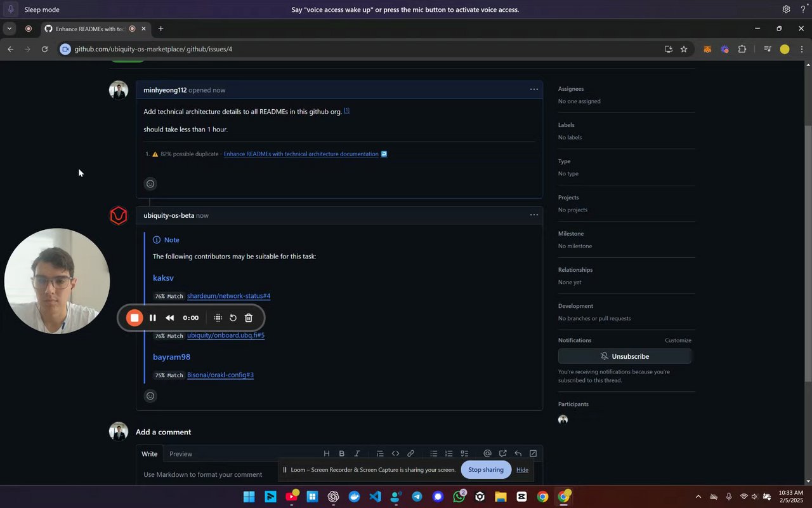Hide the Loom sharing banner
The image size is (812, 508).
point(522,470)
